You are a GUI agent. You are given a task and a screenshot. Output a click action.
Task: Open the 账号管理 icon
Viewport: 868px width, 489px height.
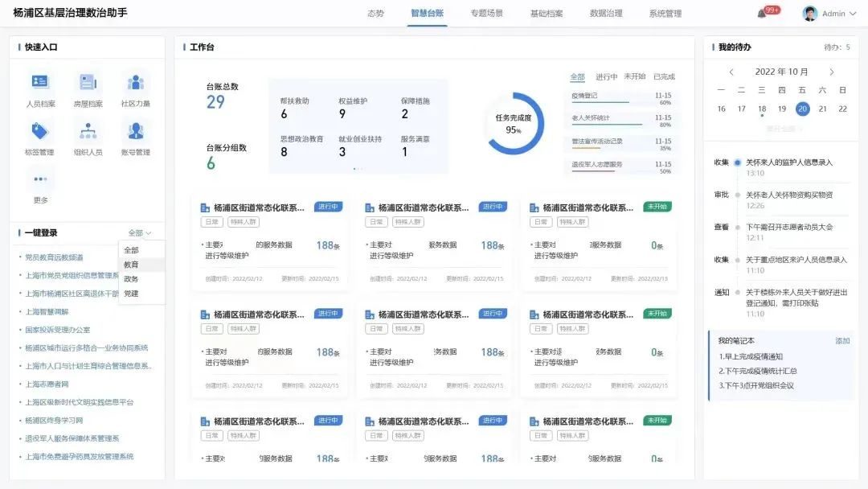[x=136, y=131]
